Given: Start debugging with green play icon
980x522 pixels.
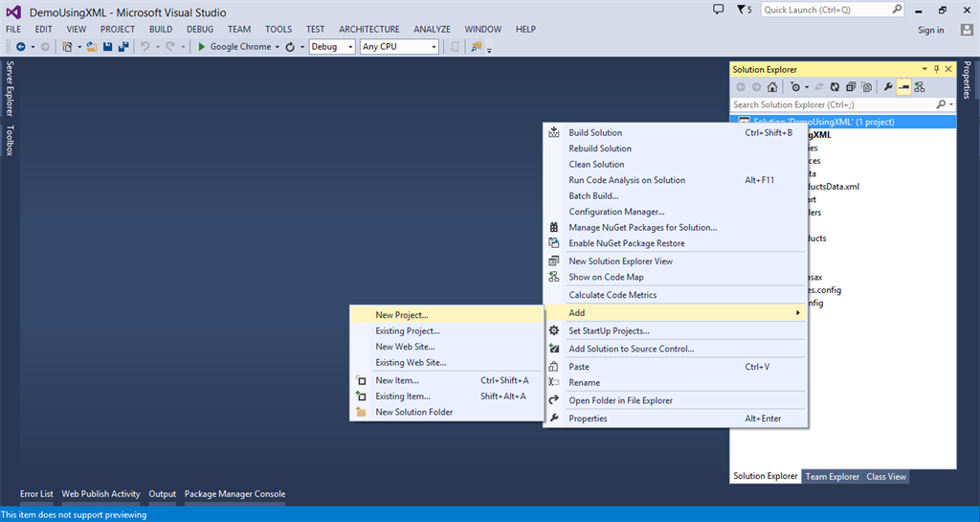Looking at the screenshot, I should (x=201, y=47).
